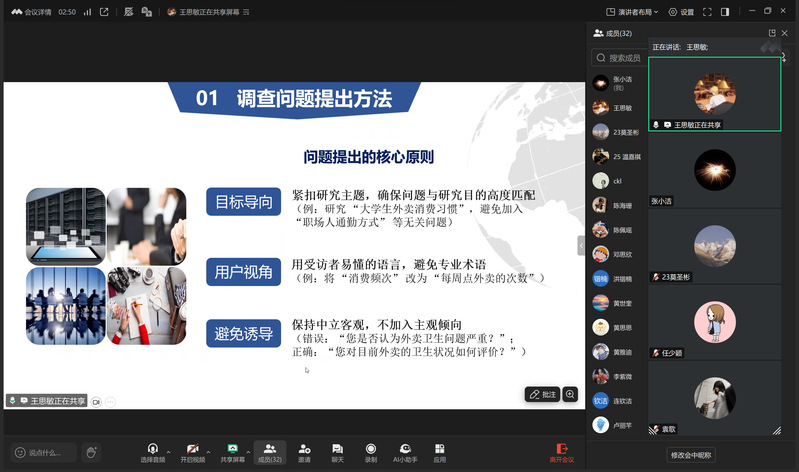
Task: Start recording with 录制 button
Action: coord(371,453)
